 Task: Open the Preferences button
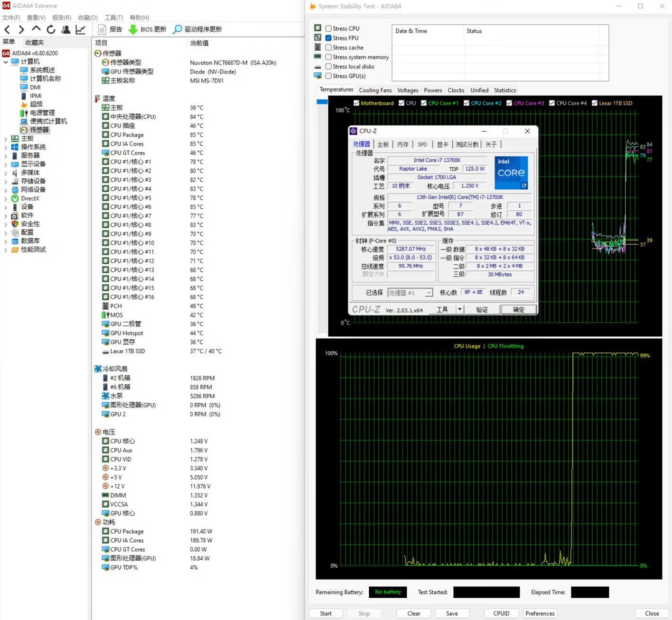pyautogui.click(x=540, y=613)
